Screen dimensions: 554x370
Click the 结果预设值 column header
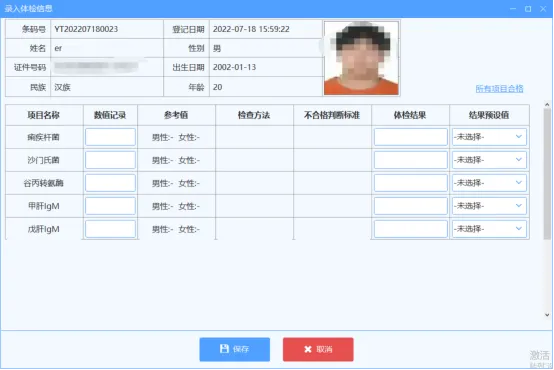[x=489, y=115]
